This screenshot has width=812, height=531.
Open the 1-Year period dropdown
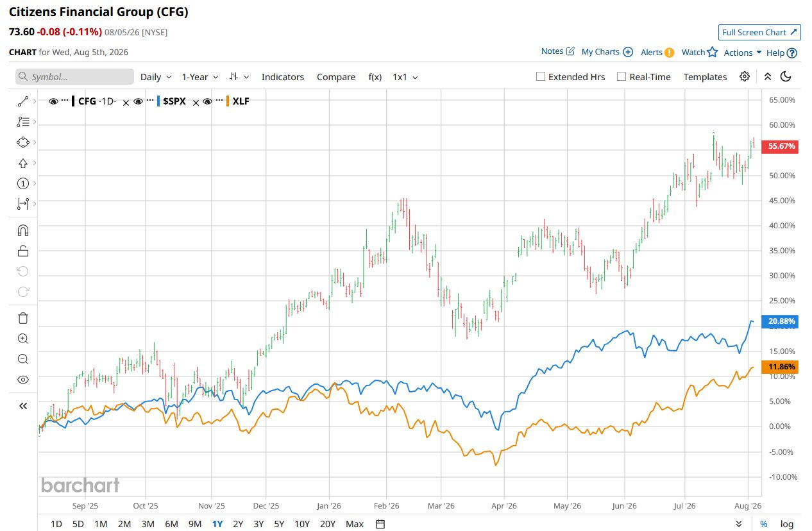(x=200, y=76)
